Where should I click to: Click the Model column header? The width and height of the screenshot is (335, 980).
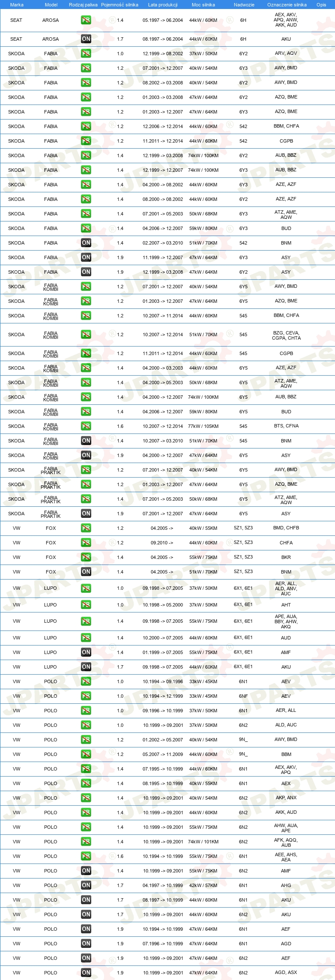tap(51, 5)
